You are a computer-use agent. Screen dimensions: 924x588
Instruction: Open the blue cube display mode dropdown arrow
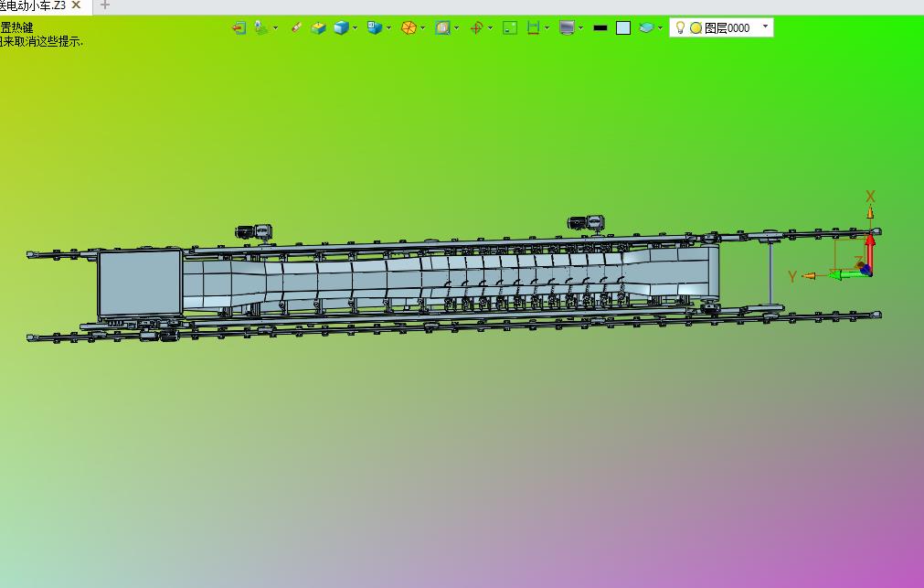(355, 27)
